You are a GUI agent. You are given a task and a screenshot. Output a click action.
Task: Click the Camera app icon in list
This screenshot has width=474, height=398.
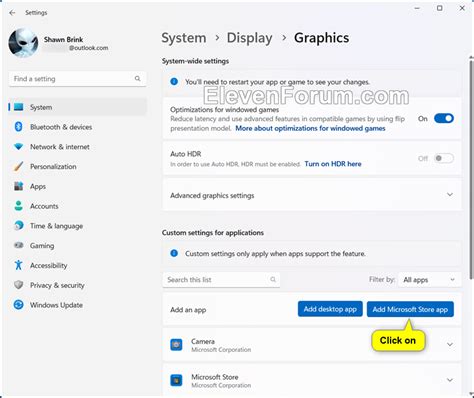point(176,345)
